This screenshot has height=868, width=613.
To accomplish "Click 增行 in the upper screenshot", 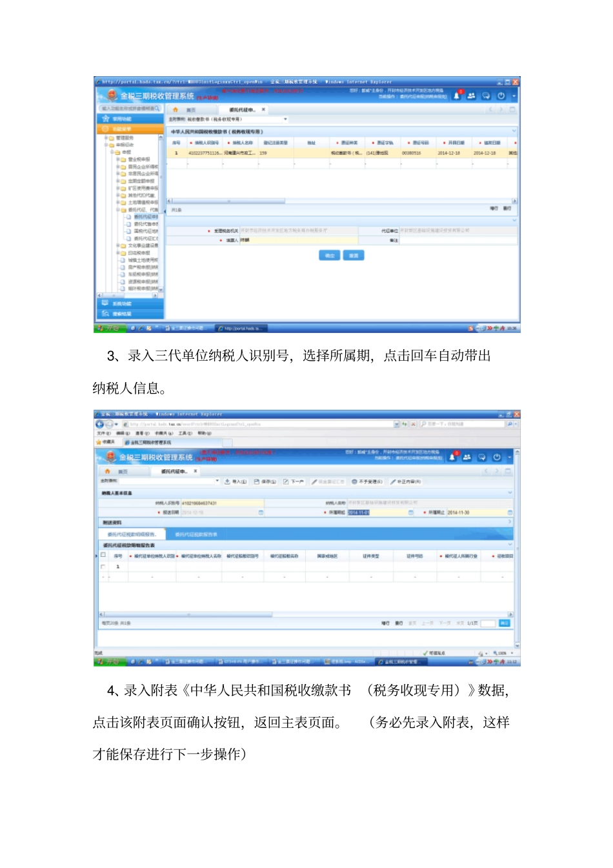I will [494, 208].
